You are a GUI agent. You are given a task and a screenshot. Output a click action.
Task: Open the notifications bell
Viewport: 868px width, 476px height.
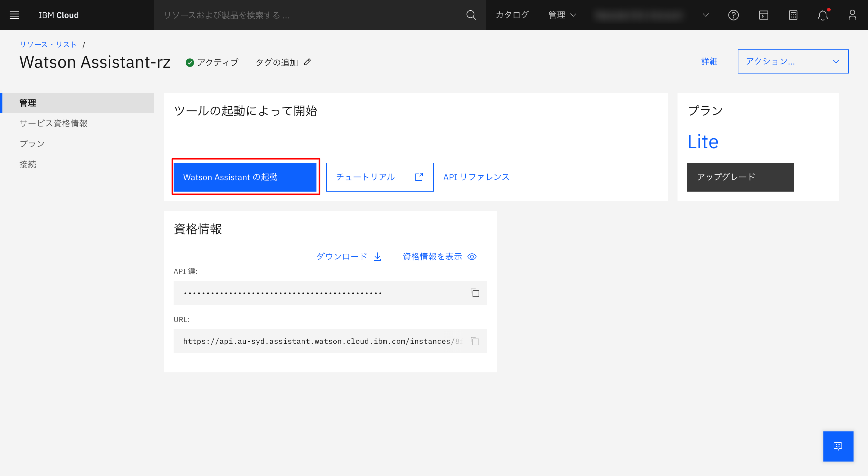click(x=822, y=15)
